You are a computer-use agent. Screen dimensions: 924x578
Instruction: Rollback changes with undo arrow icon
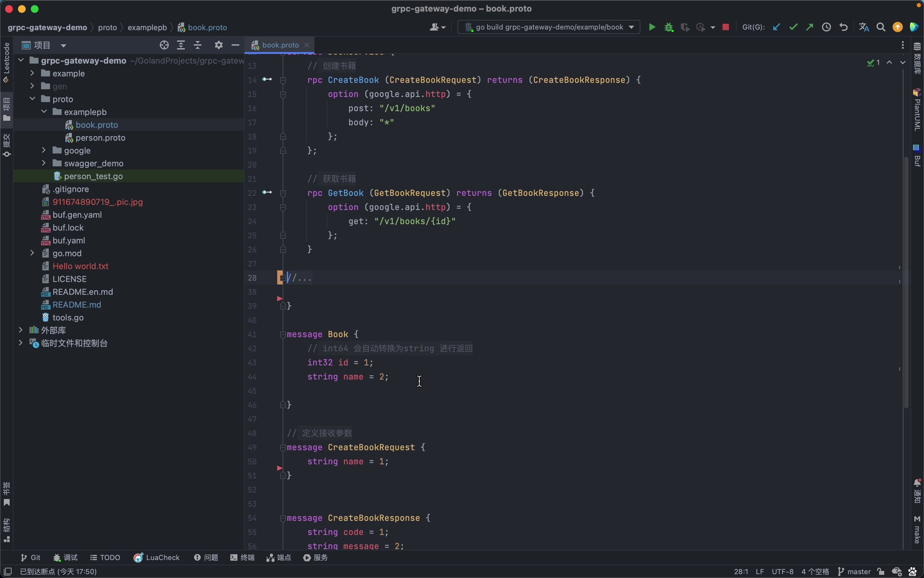pyautogui.click(x=844, y=27)
